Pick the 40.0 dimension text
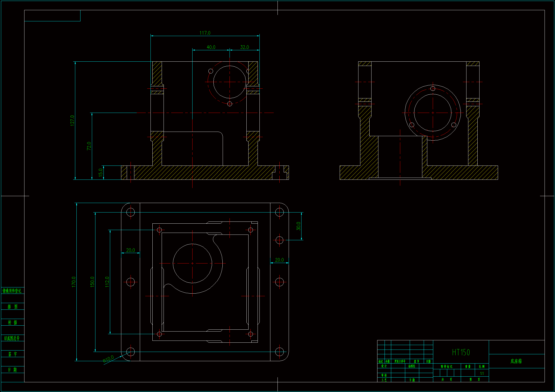The height and width of the screenshot is (392, 555). pos(211,47)
